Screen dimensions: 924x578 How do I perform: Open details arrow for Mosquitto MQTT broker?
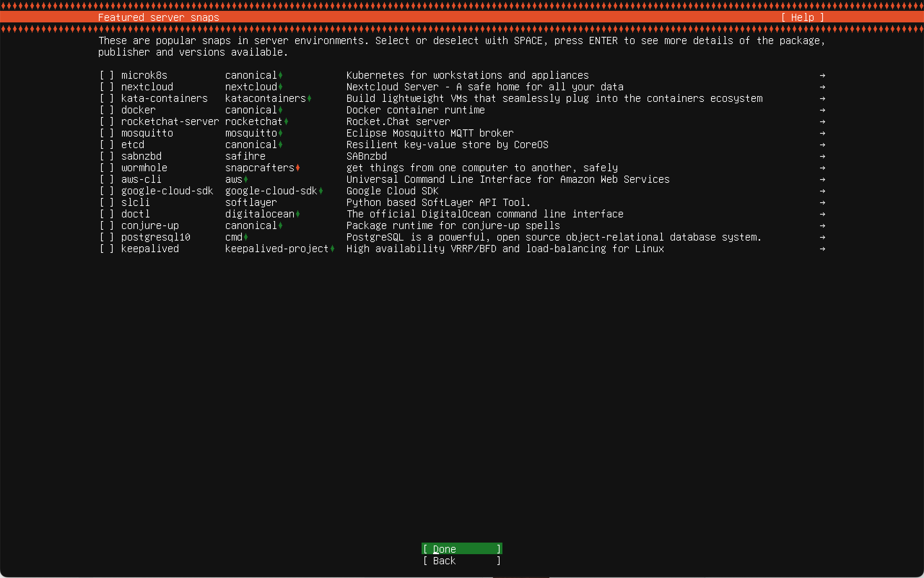click(x=823, y=133)
